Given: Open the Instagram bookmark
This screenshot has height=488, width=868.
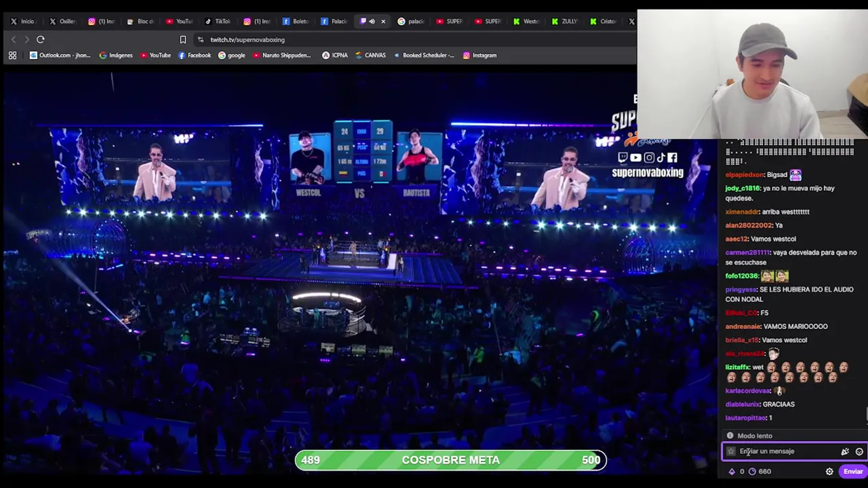Looking at the screenshot, I should [x=479, y=55].
